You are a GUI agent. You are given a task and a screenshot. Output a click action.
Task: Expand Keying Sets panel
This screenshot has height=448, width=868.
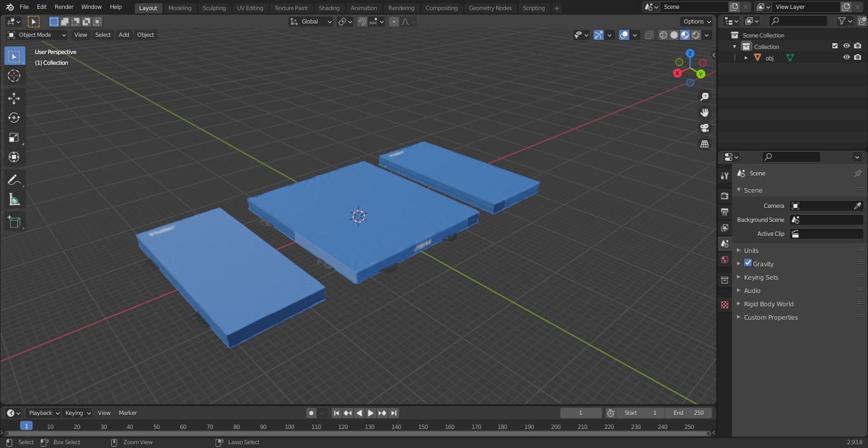pos(761,277)
